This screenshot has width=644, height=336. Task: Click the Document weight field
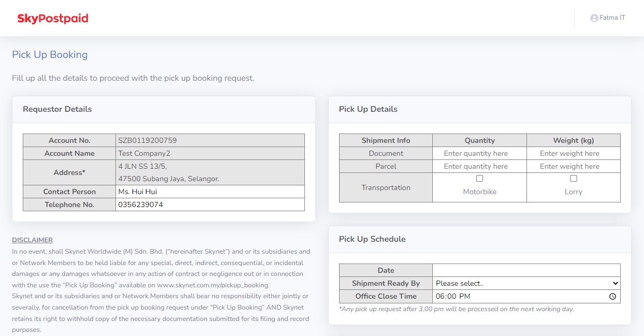573,153
